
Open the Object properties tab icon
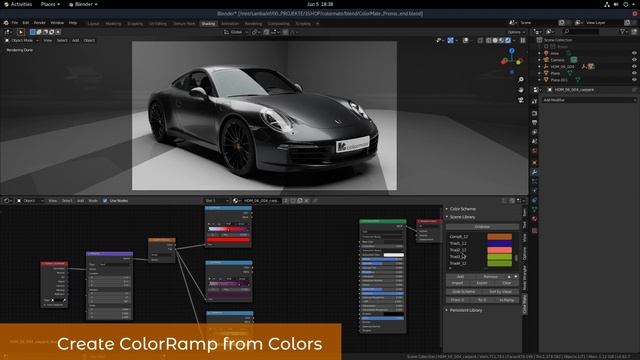tap(534, 162)
